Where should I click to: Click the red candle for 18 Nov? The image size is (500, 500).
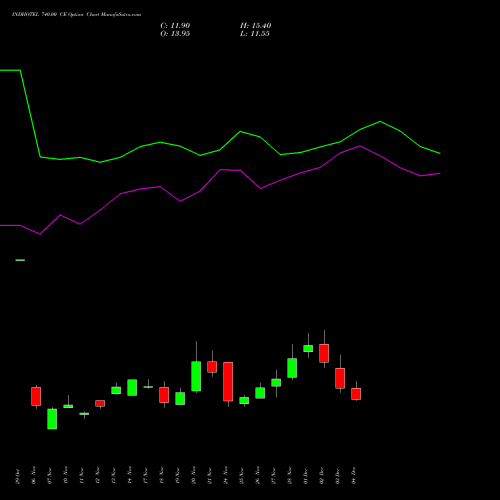pyautogui.click(x=164, y=395)
